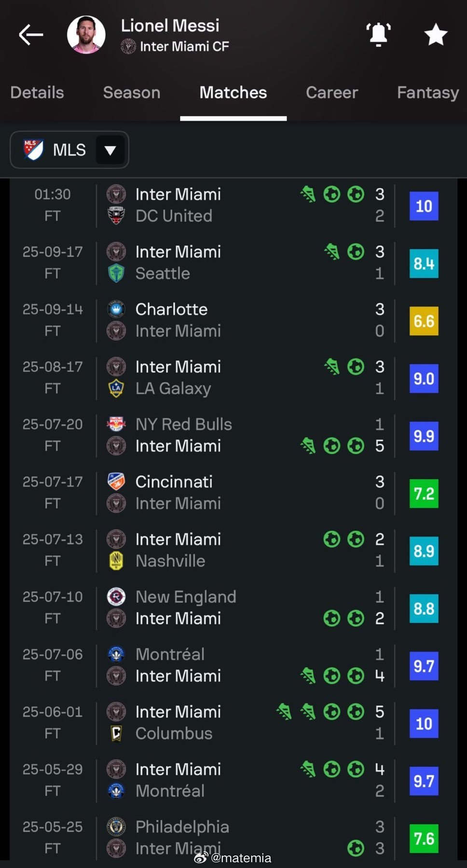Click the Charlotte team crest icon
This screenshot has height=868, width=467.
tap(116, 309)
